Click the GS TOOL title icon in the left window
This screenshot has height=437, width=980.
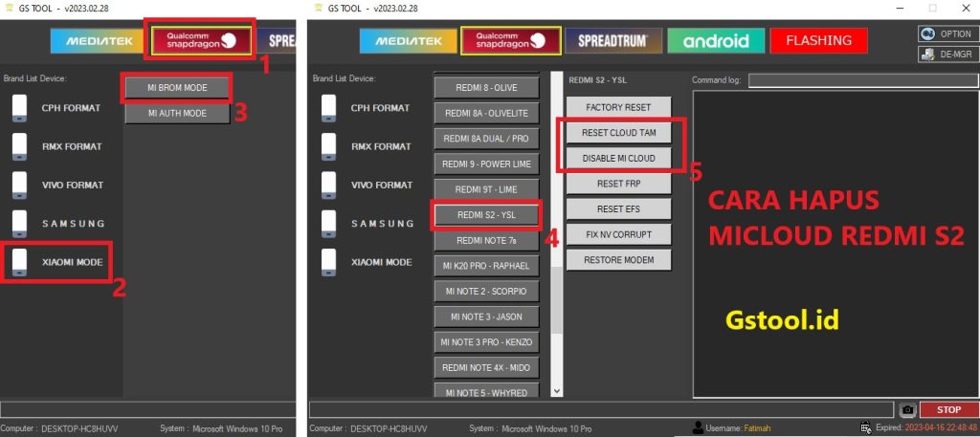point(8,8)
